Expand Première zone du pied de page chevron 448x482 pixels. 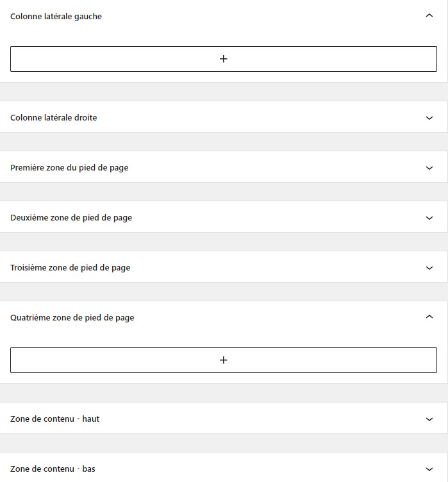pyautogui.click(x=429, y=168)
